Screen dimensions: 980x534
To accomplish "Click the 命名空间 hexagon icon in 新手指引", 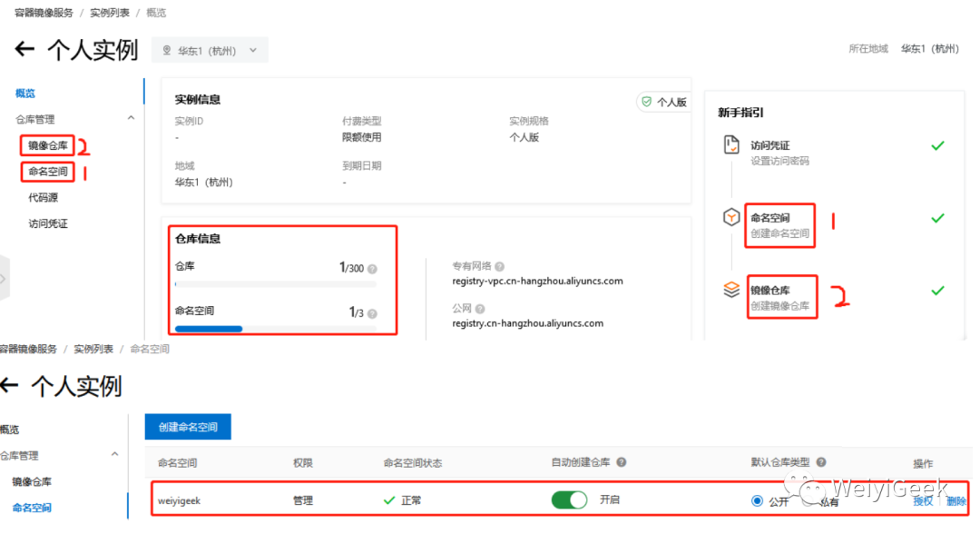I will tap(731, 217).
